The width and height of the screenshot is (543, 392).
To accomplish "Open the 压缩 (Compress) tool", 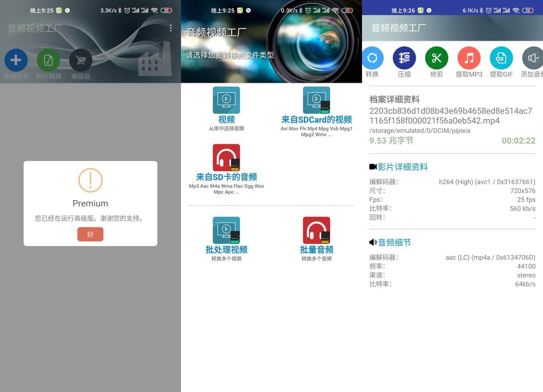I will point(404,58).
